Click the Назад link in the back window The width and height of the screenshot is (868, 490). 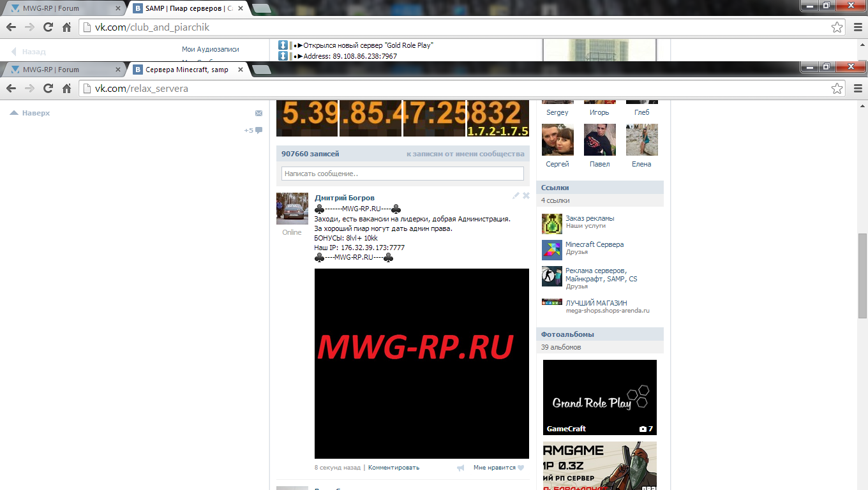34,52
